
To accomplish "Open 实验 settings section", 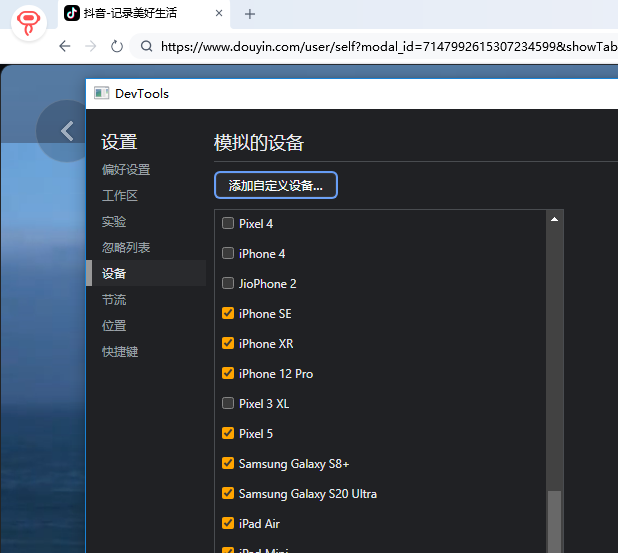I will 114,222.
